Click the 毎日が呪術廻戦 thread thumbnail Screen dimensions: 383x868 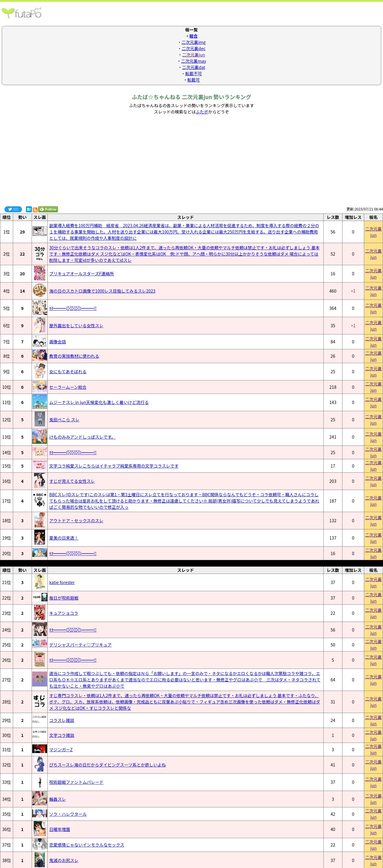(39, 597)
